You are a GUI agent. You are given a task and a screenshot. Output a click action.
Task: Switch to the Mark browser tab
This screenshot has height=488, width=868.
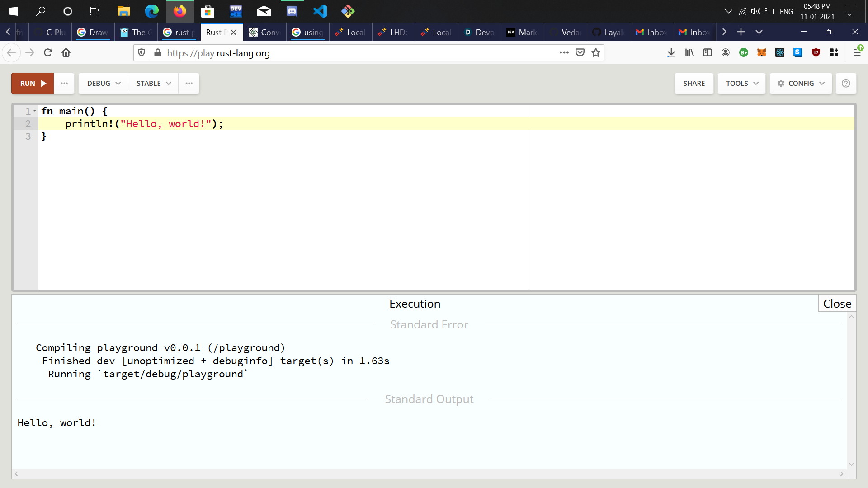coord(523,32)
